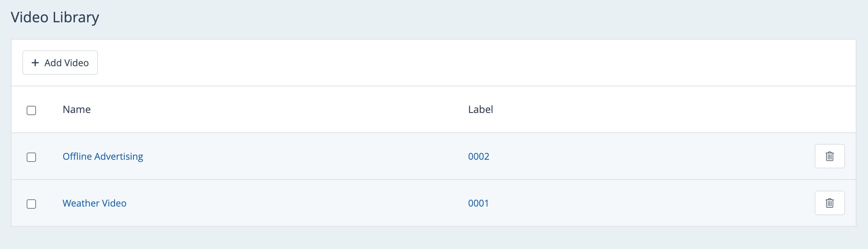Screen dimensions: 868x249
Task: Click the 0001 label link
Action: [478, 203]
